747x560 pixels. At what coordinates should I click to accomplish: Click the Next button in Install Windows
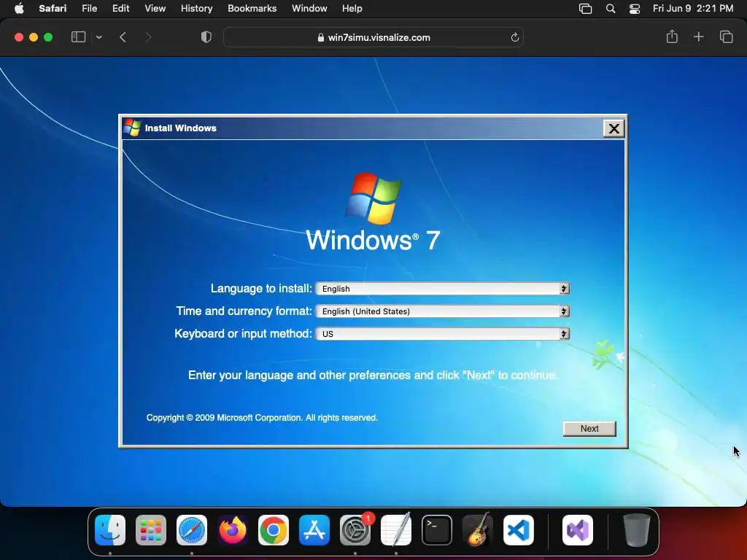click(589, 429)
